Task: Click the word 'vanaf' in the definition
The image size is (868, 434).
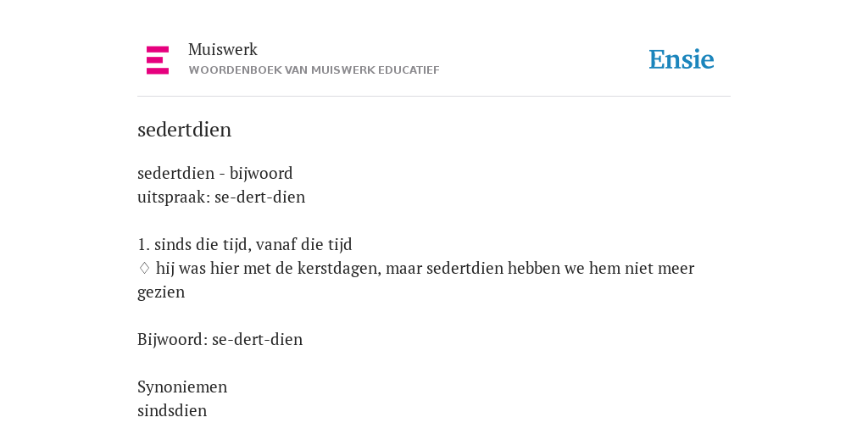Action: tap(277, 244)
